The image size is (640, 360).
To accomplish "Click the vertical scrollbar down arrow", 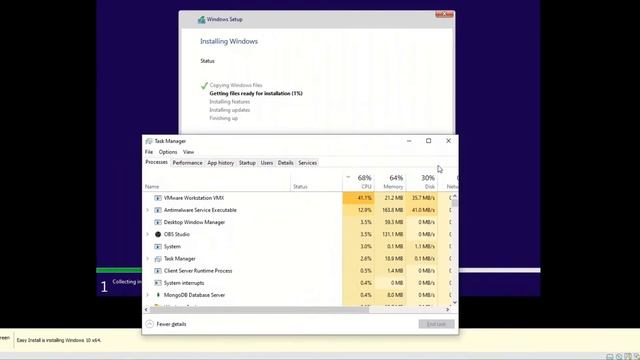I will pos(455,302).
